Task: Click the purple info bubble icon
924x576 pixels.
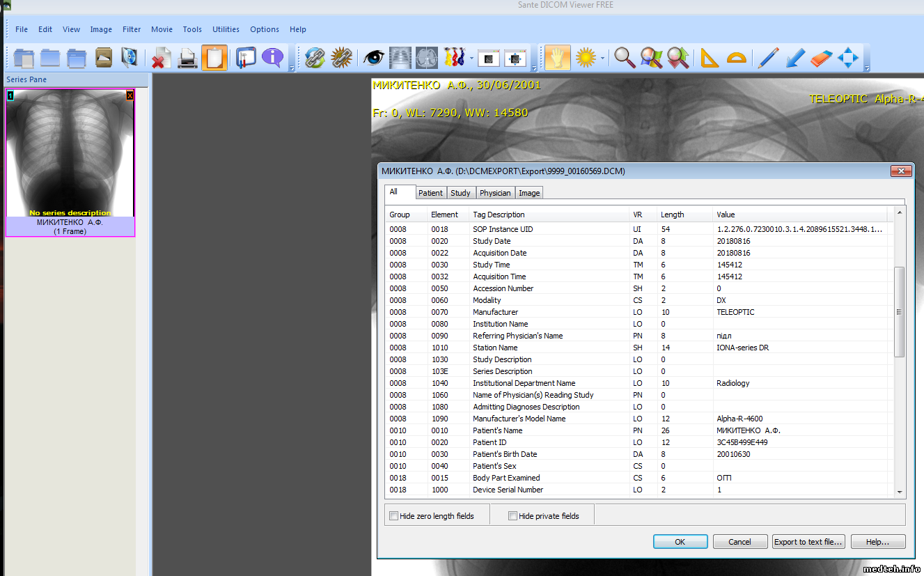Action: tap(272, 58)
